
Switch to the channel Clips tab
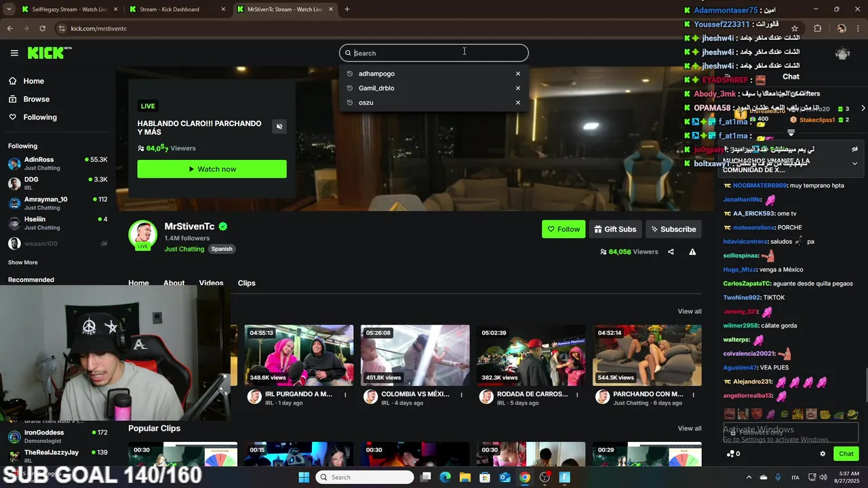point(247,283)
